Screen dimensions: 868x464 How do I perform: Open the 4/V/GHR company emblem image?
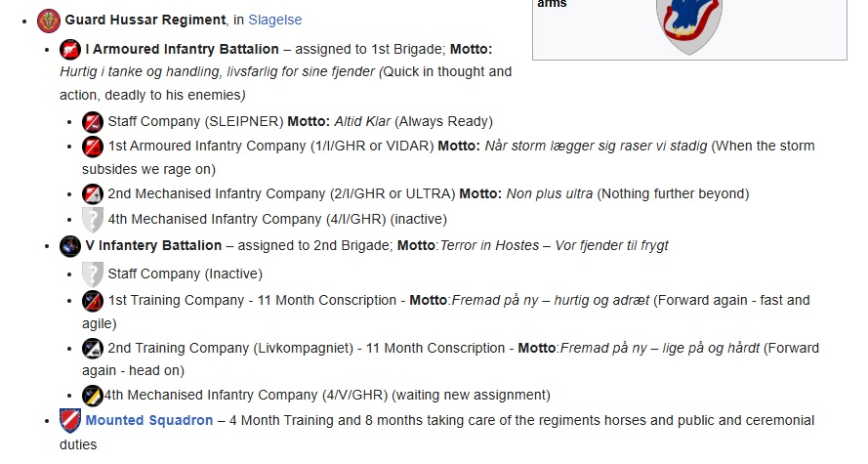93,396
